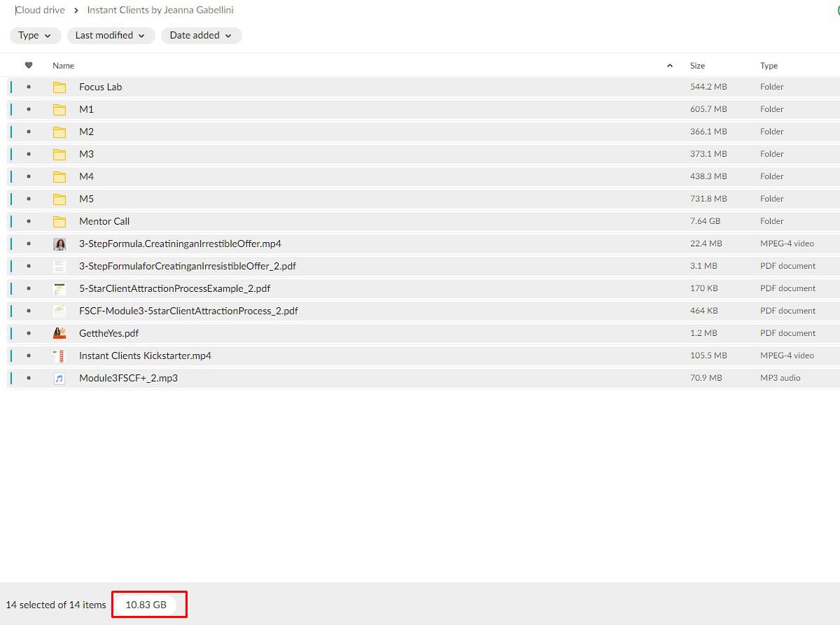Open FSCF-Module3-5starClientAttractionProcess_2.pdf file name
This screenshot has width=840, height=625.
[x=188, y=311]
